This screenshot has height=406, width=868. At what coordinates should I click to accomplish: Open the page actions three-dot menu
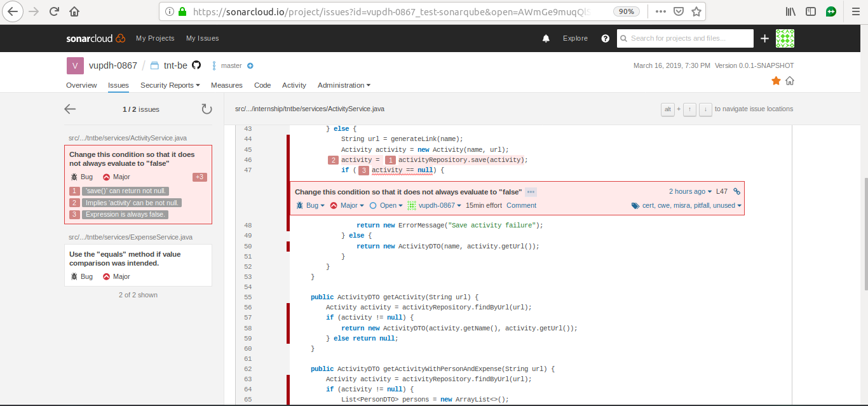pyautogui.click(x=660, y=11)
